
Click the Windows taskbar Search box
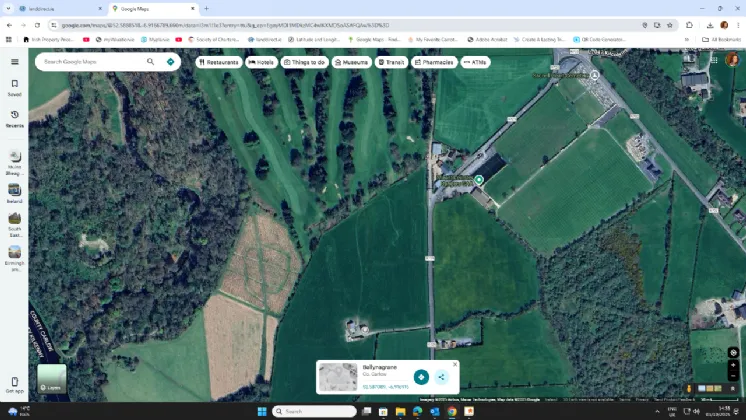pyautogui.click(x=314, y=411)
